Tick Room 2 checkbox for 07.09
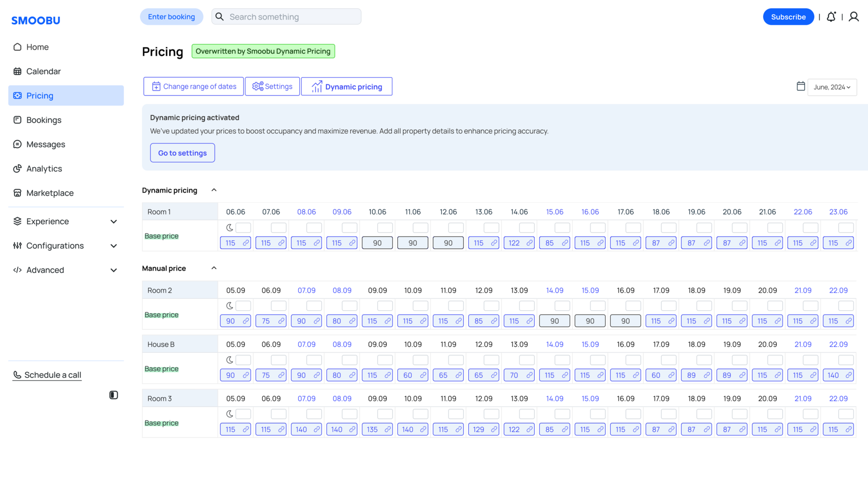The height and width of the screenshot is (504, 868). [x=314, y=306]
